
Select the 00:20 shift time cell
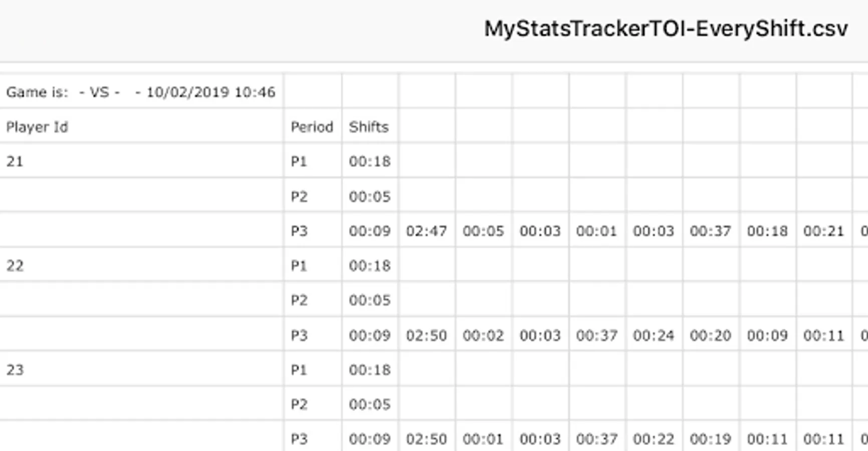click(710, 335)
